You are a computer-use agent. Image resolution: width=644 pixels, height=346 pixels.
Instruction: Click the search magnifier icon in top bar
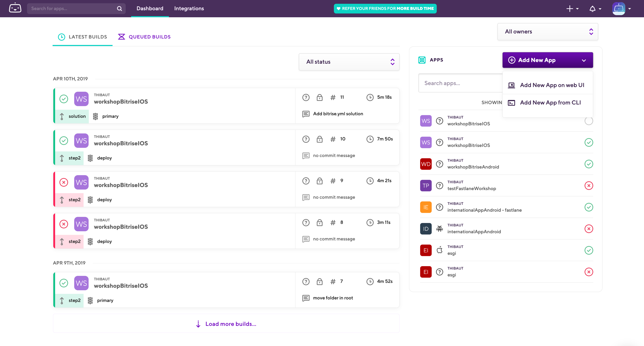tap(120, 8)
